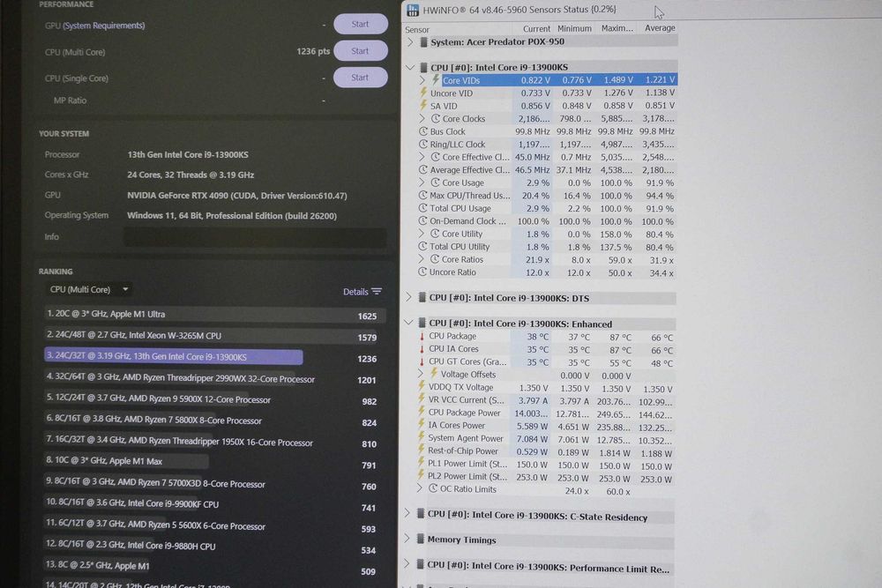Expand Core Ratios sensor row
Screen dimensions: 882x588
422,259
